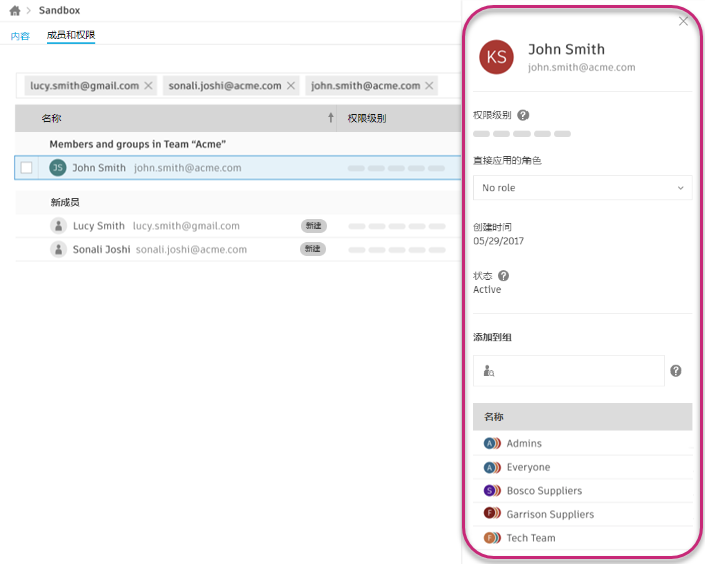Click the 05/29/2017 creation date
The width and height of the screenshot is (705, 564).
click(499, 241)
